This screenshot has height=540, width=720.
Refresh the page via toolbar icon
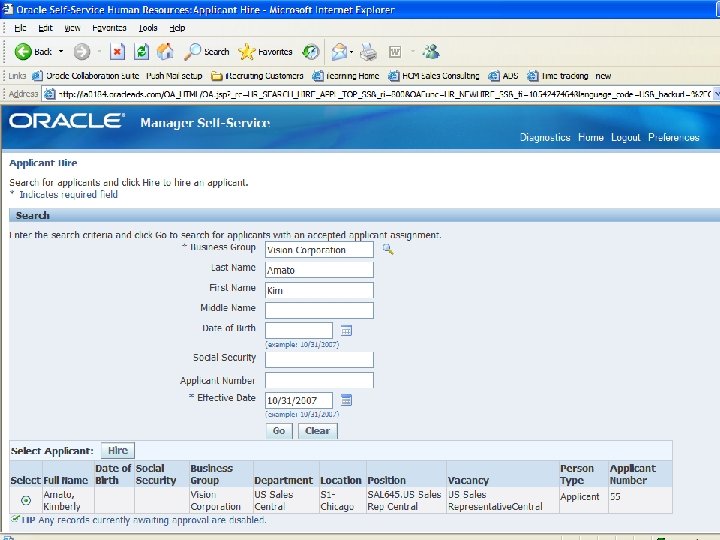click(141, 52)
